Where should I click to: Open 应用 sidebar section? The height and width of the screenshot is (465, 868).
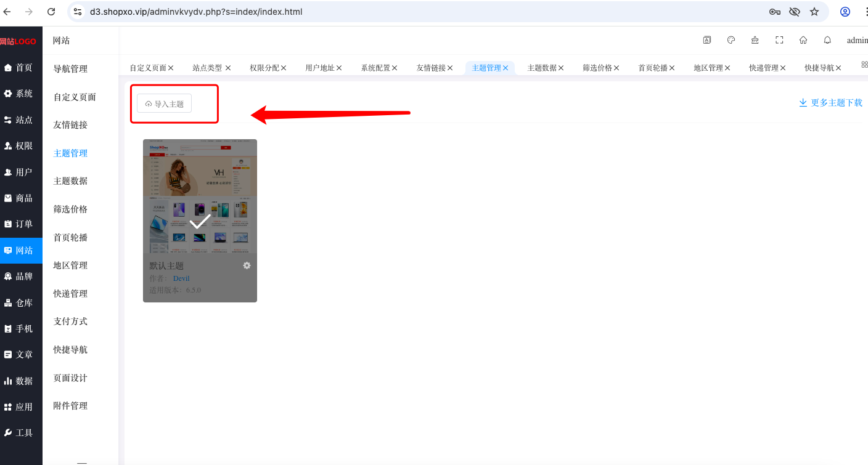pyautogui.click(x=21, y=407)
